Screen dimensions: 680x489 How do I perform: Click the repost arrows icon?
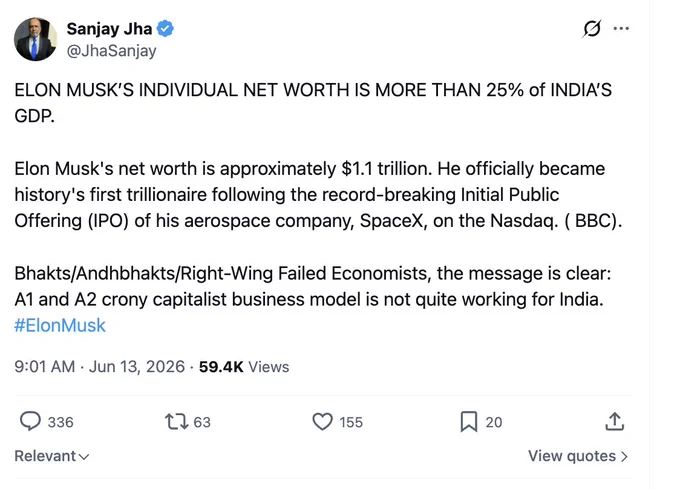pos(177,421)
